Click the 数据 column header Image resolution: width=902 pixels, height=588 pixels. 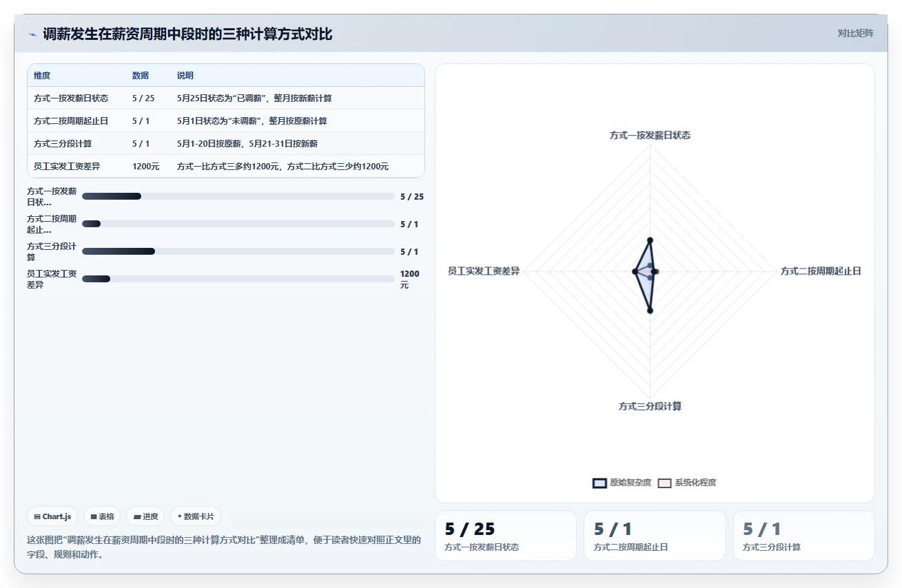[x=141, y=75]
